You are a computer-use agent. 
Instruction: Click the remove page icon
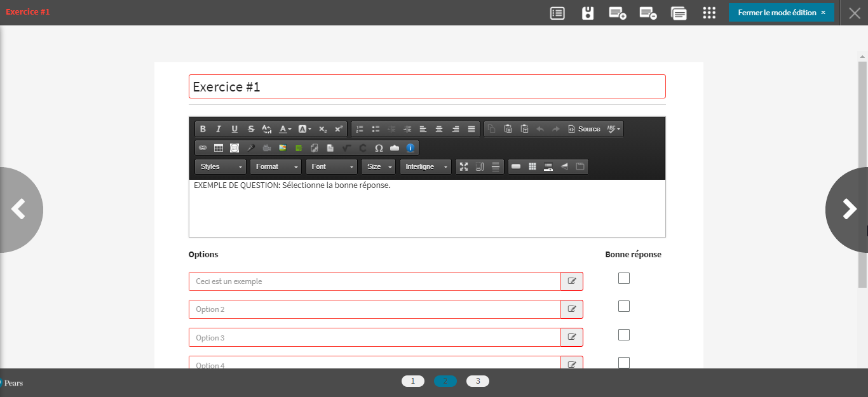click(x=648, y=13)
